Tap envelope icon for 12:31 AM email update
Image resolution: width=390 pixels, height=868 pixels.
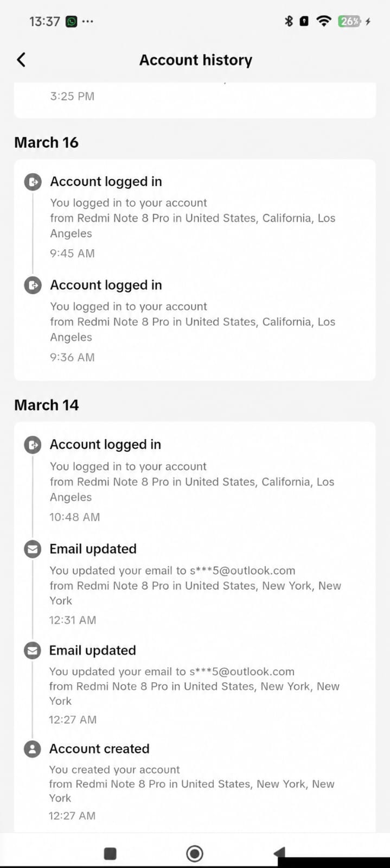[33, 549]
